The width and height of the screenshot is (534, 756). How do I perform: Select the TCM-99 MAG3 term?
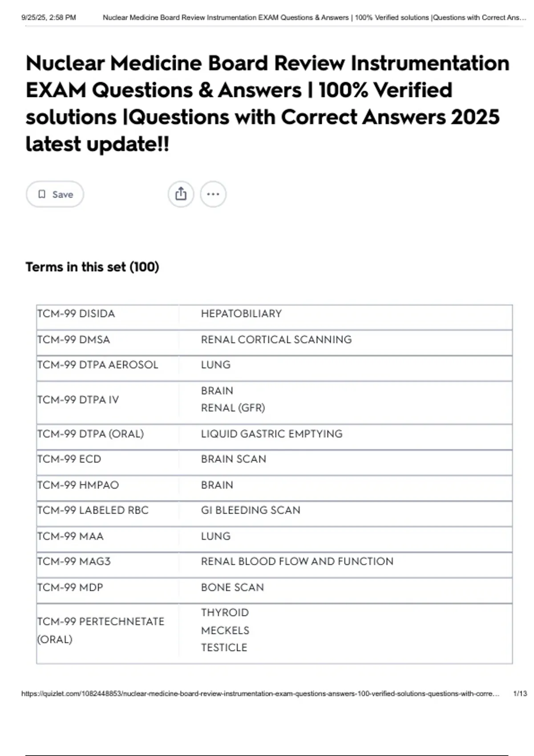point(74,561)
